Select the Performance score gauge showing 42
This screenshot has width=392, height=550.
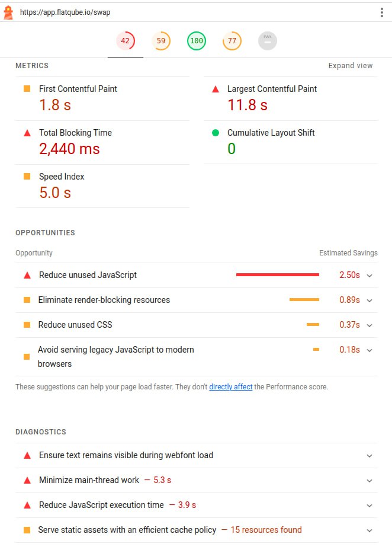coord(126,41)
